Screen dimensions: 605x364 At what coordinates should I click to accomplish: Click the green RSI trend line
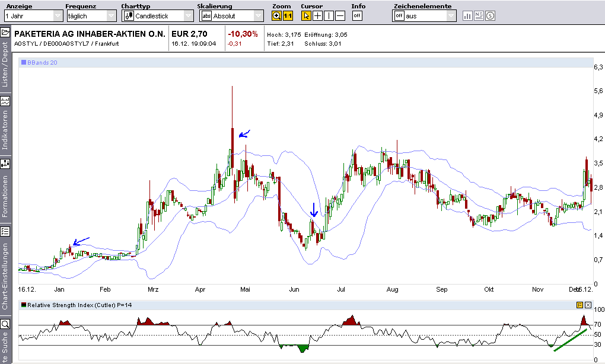click(570, 340)
